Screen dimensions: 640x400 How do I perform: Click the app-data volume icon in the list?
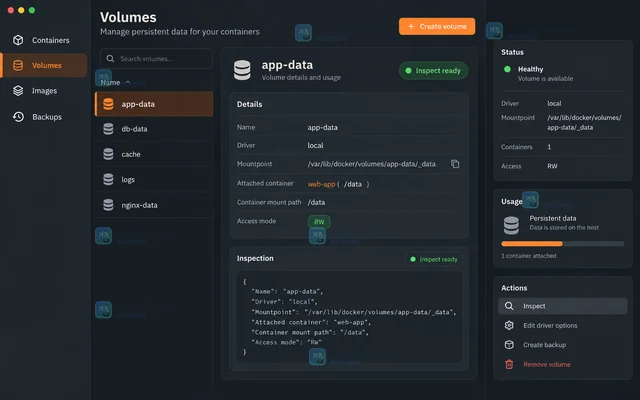(x=108, y=104)
